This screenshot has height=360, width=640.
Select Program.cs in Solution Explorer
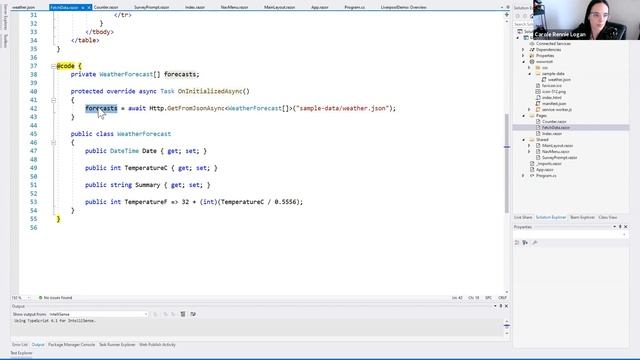tap(546, 176)
